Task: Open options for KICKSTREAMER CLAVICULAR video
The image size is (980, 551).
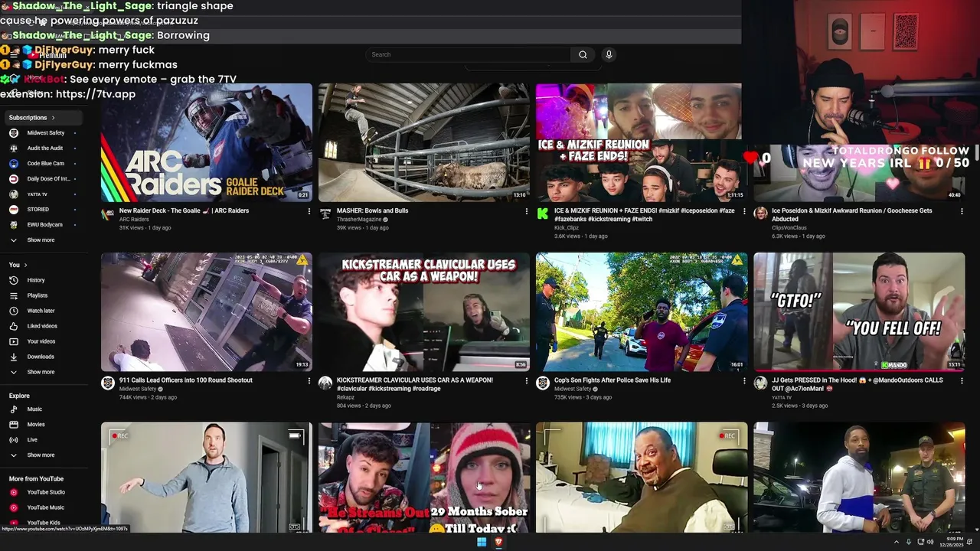Action: click(x=527, y=380)
